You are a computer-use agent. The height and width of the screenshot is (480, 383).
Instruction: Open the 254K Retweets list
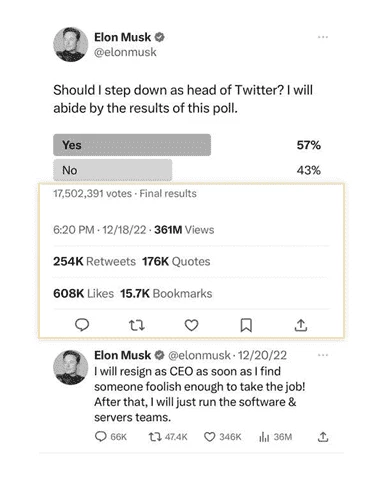coord(94,261)
